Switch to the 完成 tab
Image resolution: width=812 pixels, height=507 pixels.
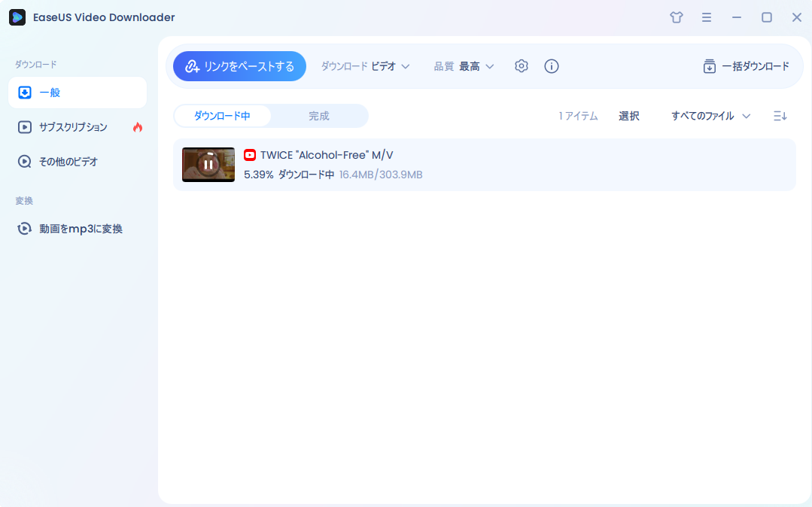[319, 116]
